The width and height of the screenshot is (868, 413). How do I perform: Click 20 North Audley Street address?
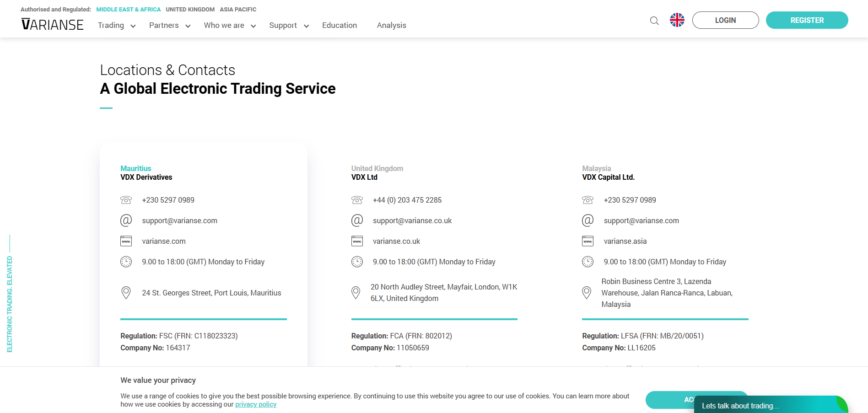444,293
